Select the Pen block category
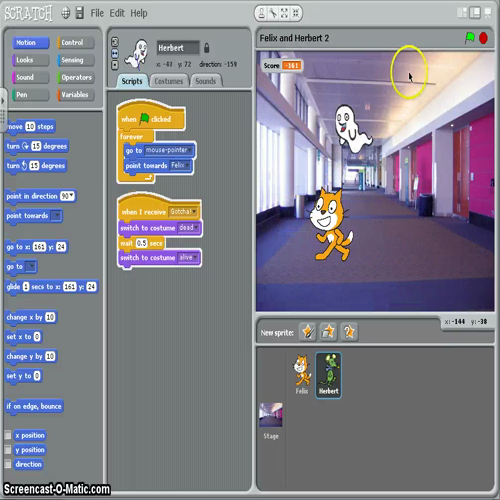The width and height of the screenshot is (500, 500). click(30, 95)
